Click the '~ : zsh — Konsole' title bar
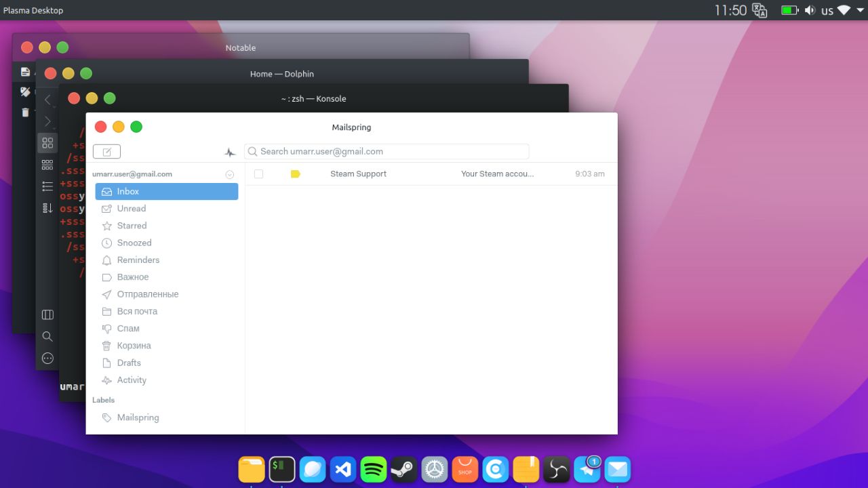Viewport: 868px width, 488px height. pos(313,99)
